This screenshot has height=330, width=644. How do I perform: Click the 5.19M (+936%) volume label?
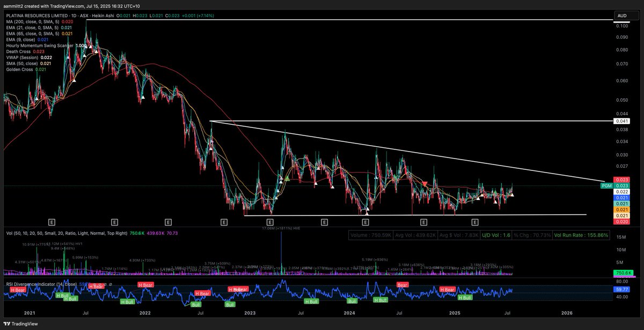(375, 259)
